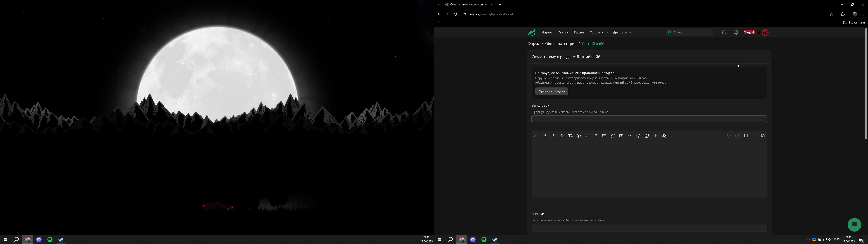
Task: Open the Статьи menu item
Action: pos(563,33)
